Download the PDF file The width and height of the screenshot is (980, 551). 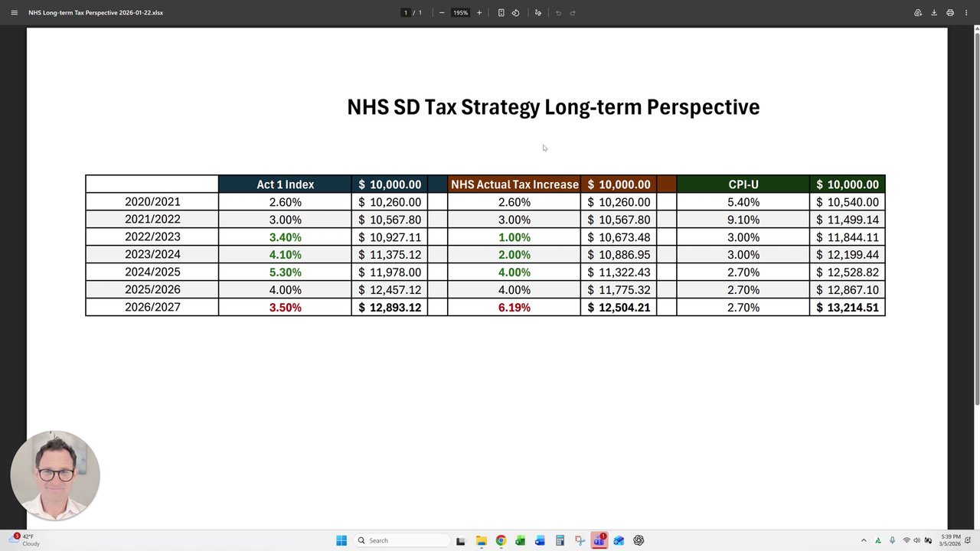(x=934, y=12)
